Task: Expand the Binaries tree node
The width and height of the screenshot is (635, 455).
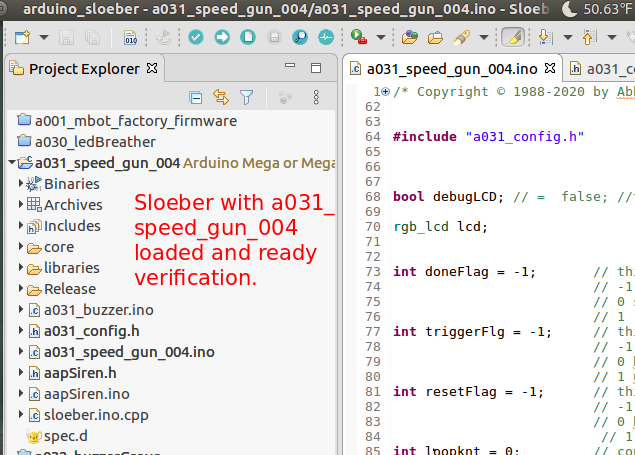Action: (x=21, y=184)
